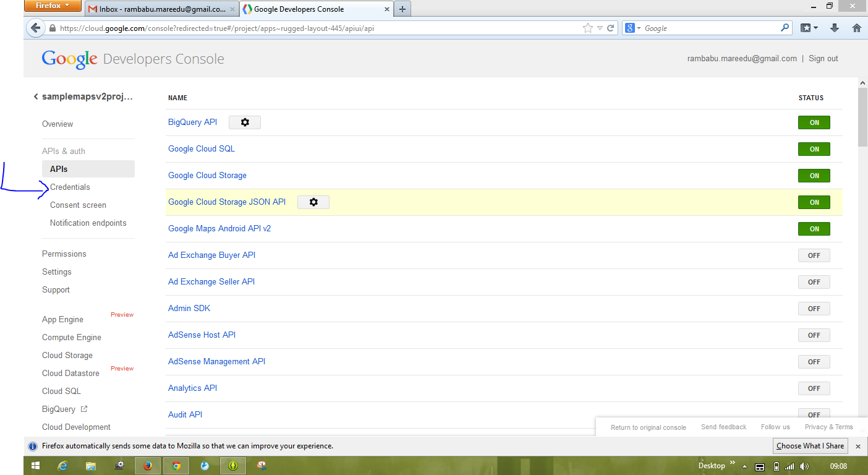The height and width of the screenshot is (475, 868).
Task: Click Return to original console
Action: 649,427
